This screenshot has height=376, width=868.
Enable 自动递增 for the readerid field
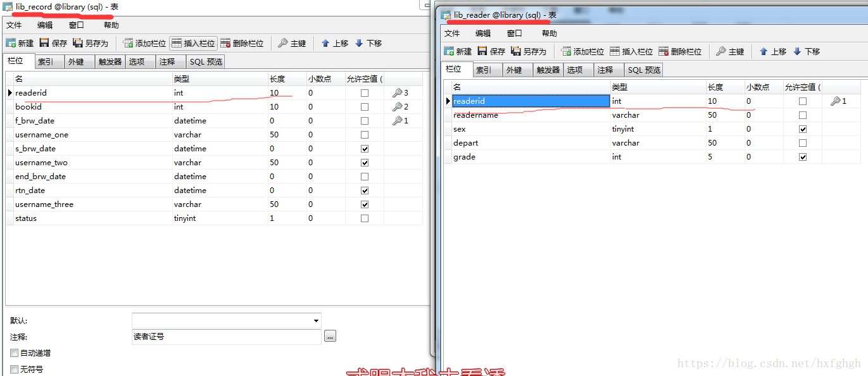click(14, 353)
